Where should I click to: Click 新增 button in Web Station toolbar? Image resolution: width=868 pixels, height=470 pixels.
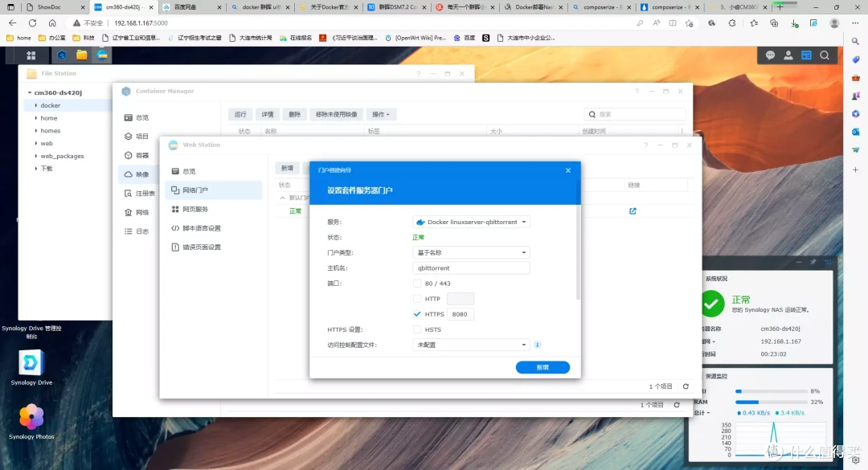[287, 168]
